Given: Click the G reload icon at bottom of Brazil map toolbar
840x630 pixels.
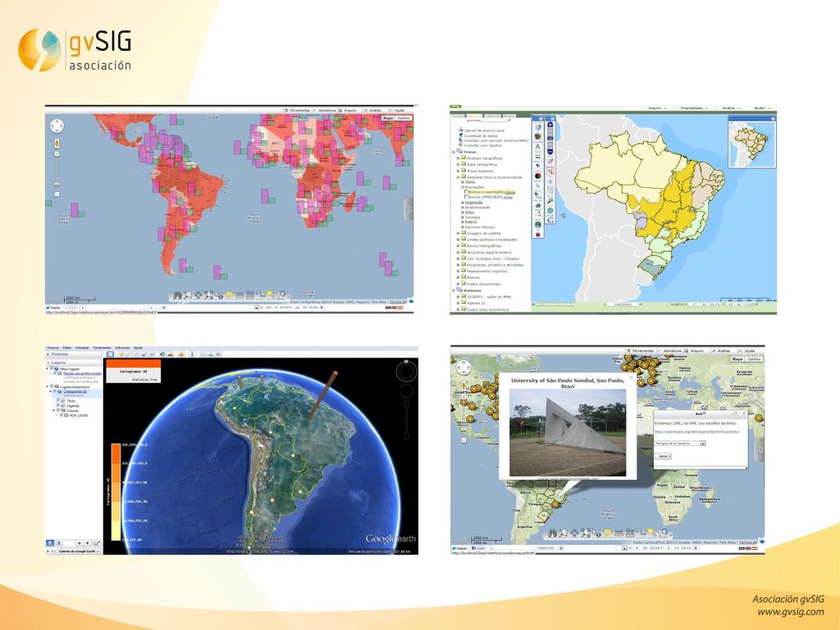Looking at the screenshot, I should (550, 220).
